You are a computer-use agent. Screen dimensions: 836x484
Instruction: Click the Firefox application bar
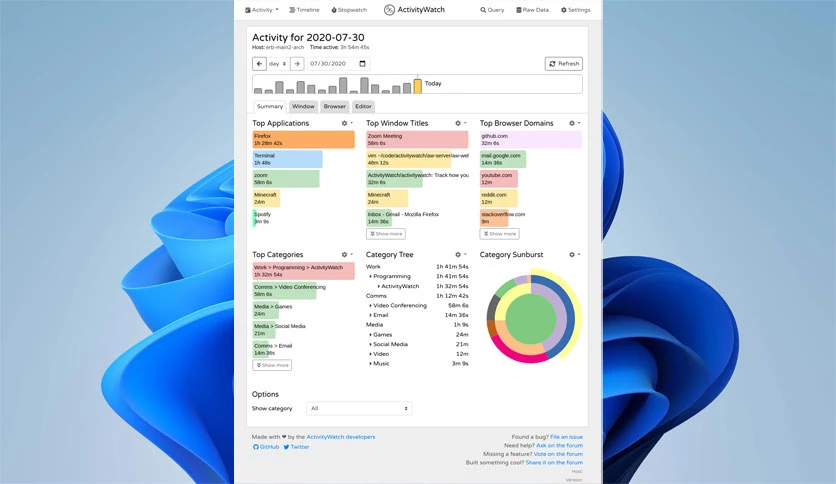(x=303, y=140)
